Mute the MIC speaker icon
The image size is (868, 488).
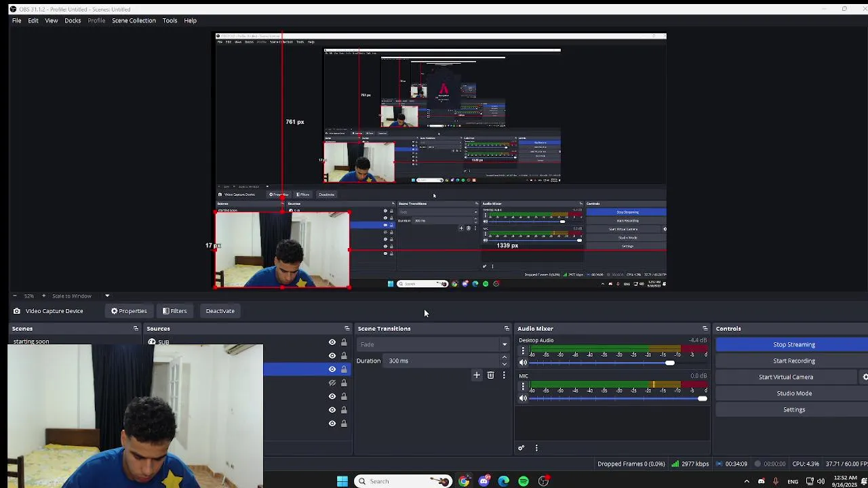pos(523,398)
